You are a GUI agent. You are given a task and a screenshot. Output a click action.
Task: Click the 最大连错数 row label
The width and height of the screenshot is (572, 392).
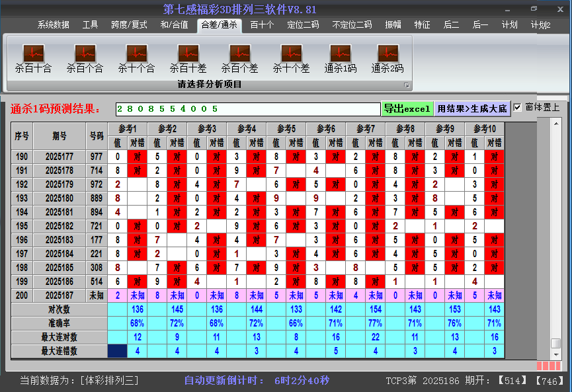coord(59,351)
